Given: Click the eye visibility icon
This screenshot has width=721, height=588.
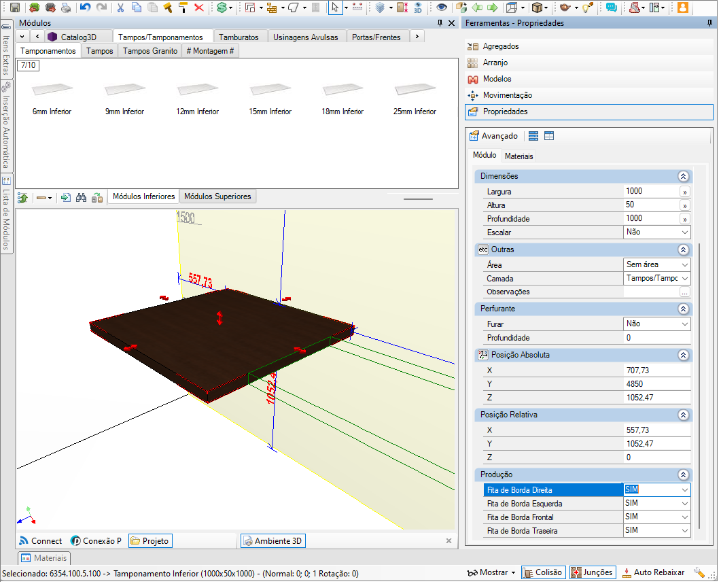Looking at the screenshot, I should 442,7.
